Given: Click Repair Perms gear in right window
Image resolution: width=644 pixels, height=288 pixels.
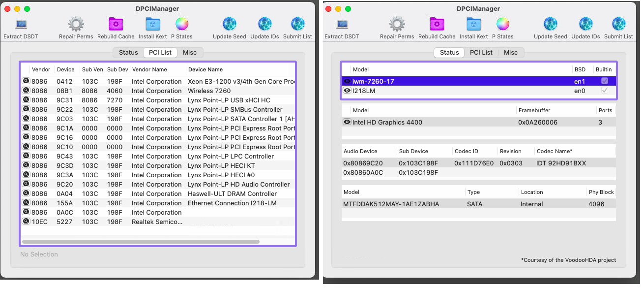Looking at the screenshot, I should [x=397, y=24].
